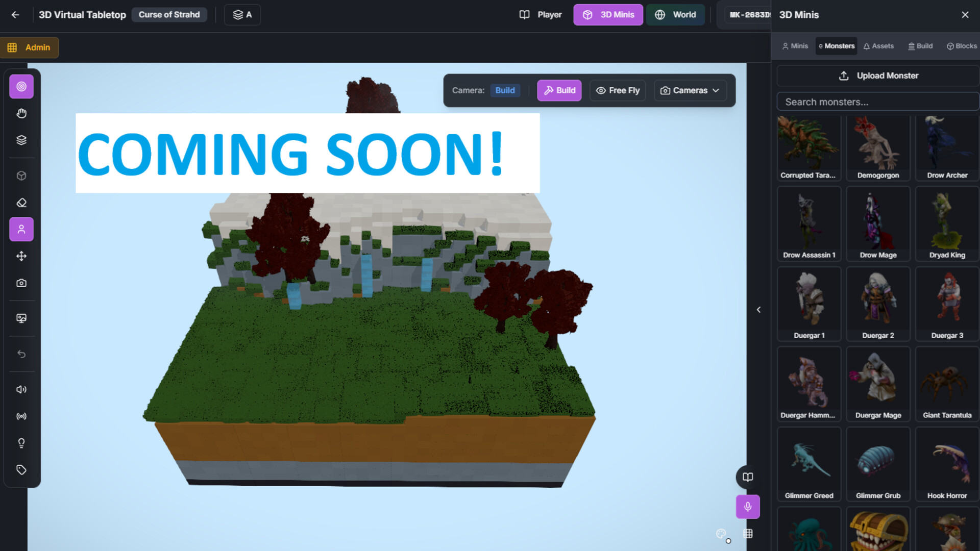Screen dimensions: 980x551
Task: Select the Dryad King monster
Action: click(947, 224)
